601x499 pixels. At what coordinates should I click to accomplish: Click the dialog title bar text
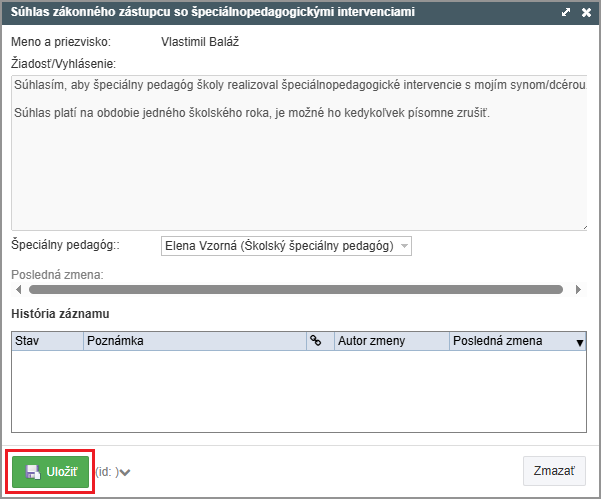[212, 13]
